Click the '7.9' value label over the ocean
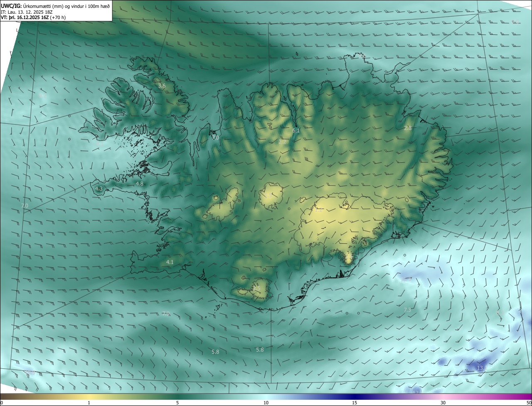The image size is (532, 406). point(166,314)
